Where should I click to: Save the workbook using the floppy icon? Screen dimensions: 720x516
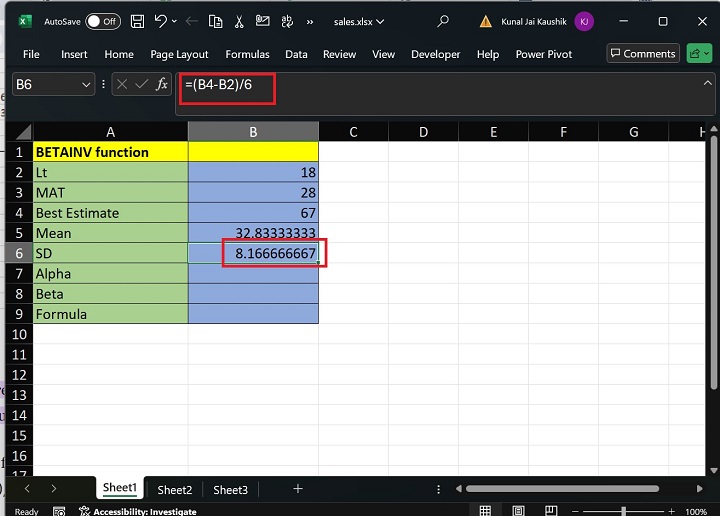(x=137, y=21)
